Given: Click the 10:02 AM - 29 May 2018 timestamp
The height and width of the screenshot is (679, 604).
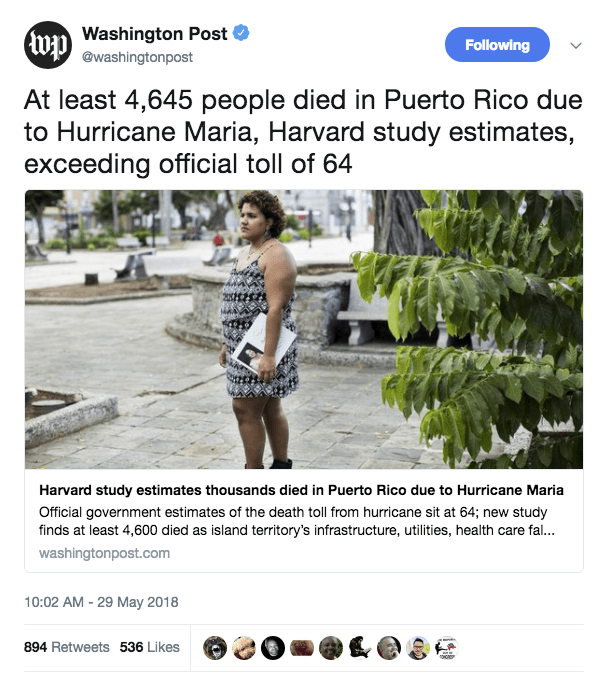Looking at the screenshot, I should [101, 603].
